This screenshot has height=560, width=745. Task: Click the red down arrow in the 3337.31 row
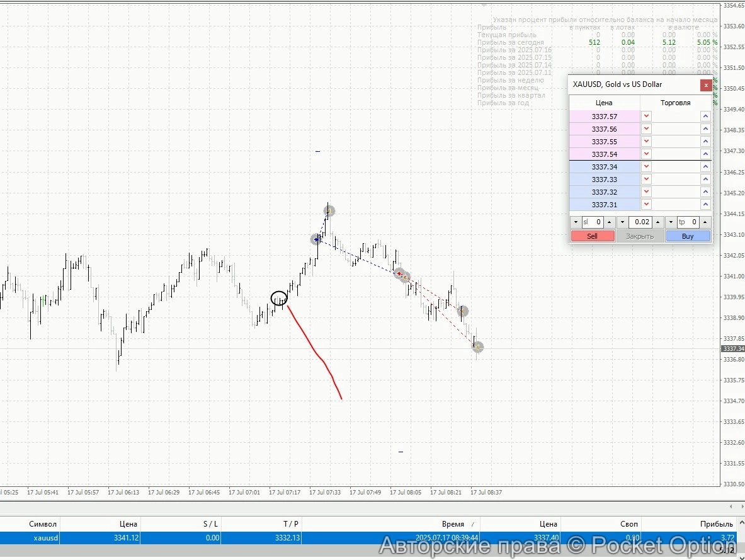[x=646, y=205]
